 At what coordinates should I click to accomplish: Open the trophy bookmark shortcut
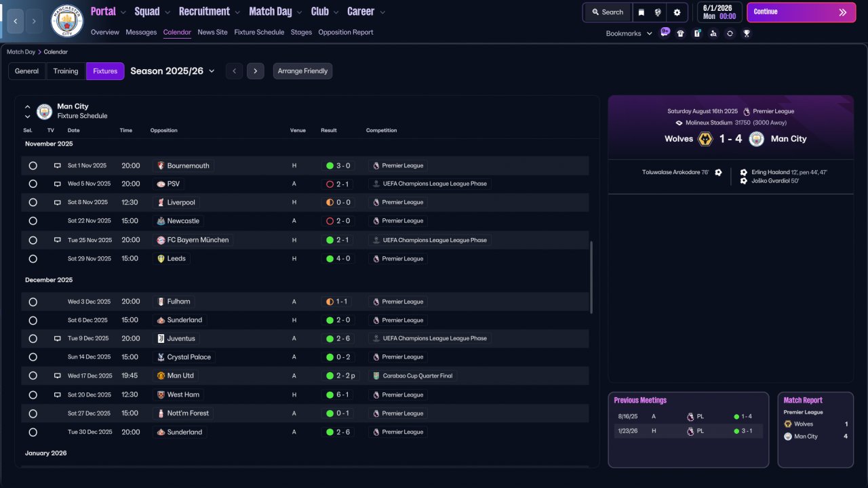point(747,33)
